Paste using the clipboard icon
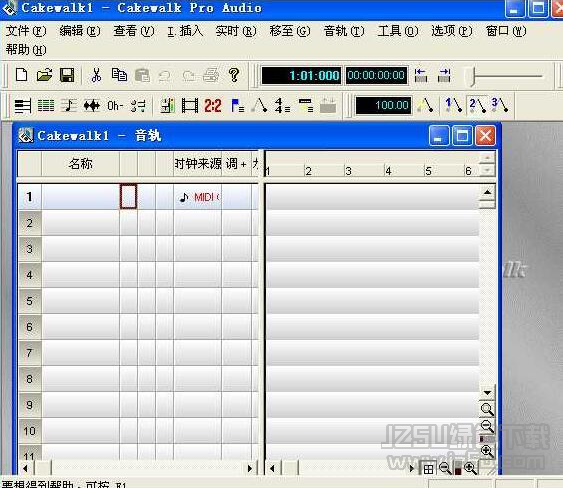563x488 pixels. 142,75
